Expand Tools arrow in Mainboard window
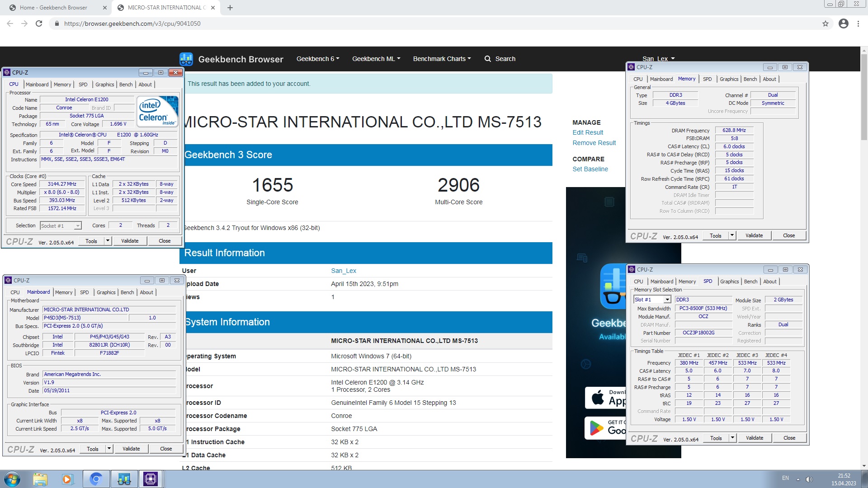The height and width of the screenshot is (488, 868). [x=109, y=449]
